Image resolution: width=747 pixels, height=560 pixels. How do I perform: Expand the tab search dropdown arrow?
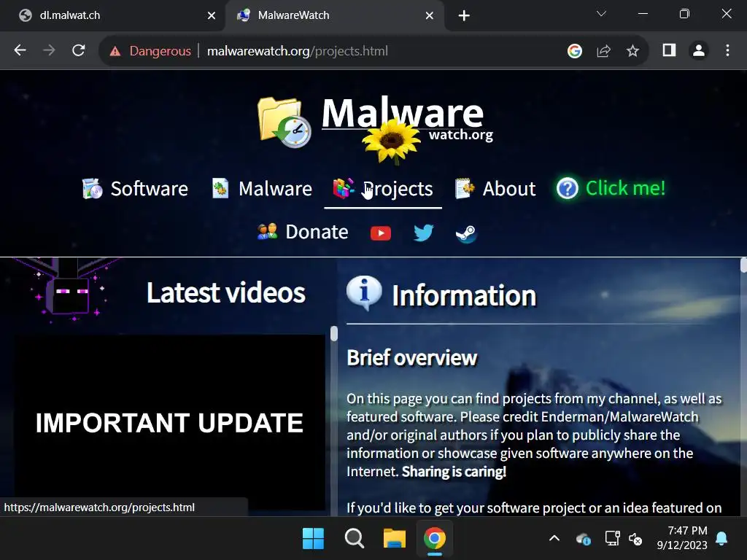coord(601,14)
